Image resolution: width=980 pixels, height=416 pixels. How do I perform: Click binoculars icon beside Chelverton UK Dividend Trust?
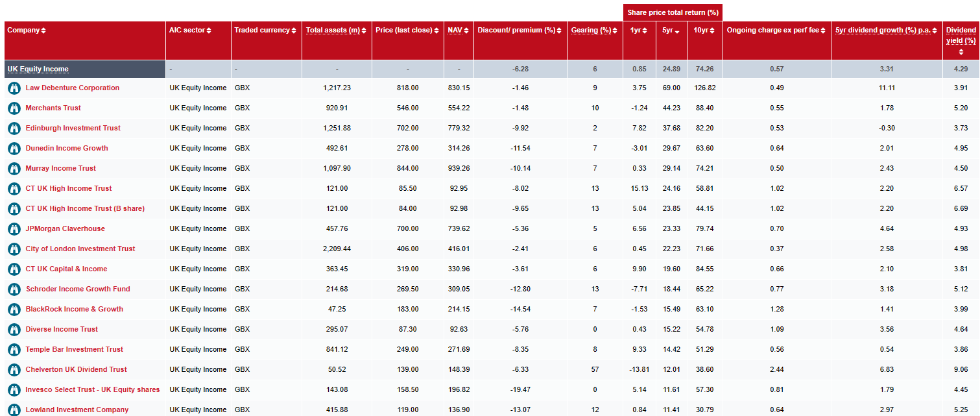14,370
